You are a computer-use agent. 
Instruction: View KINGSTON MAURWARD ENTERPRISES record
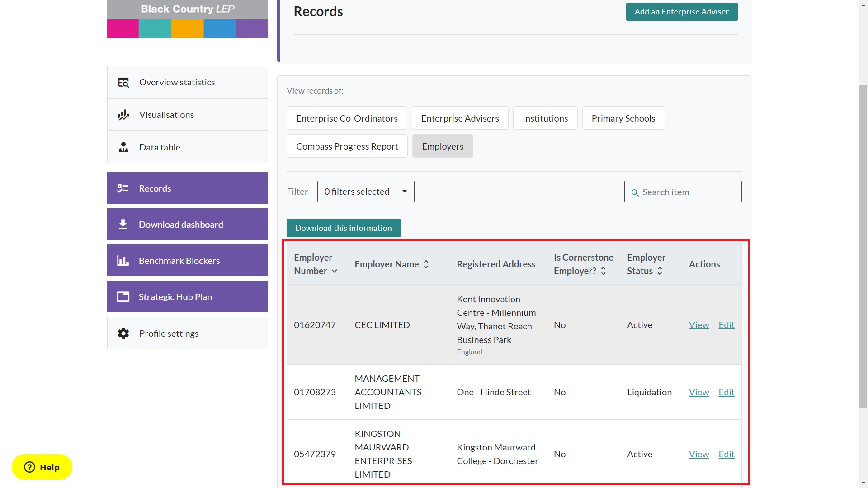[699, 454]
